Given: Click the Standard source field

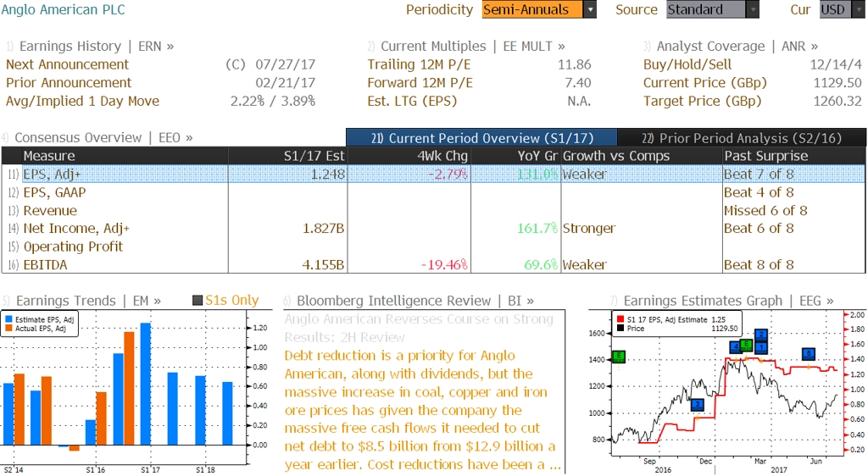Looking at the screenshot, I should (x=706, y=9).
